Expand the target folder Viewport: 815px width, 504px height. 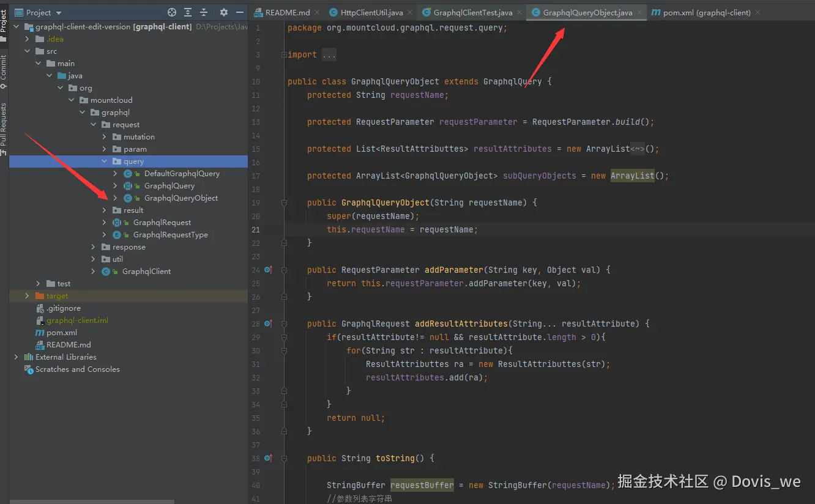[28, 296]
